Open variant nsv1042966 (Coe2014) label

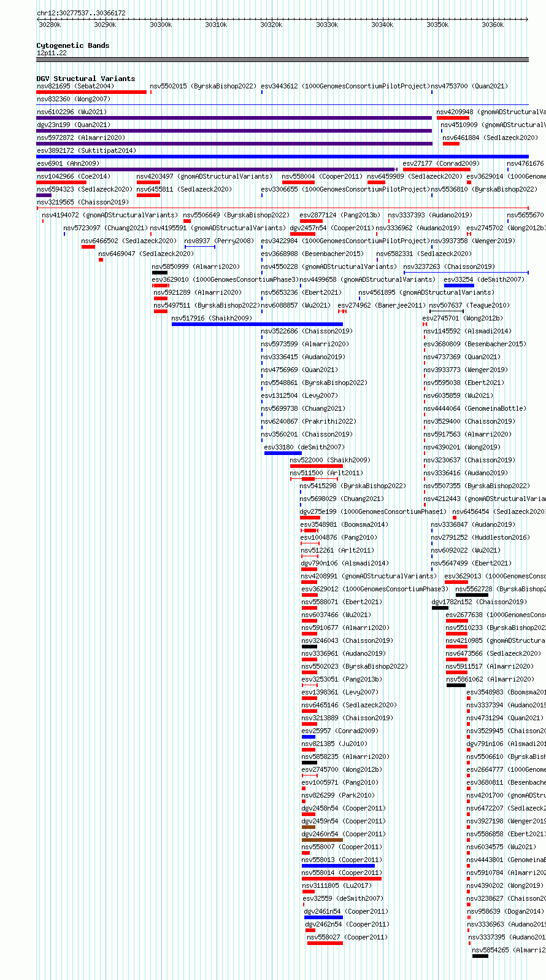74,177
